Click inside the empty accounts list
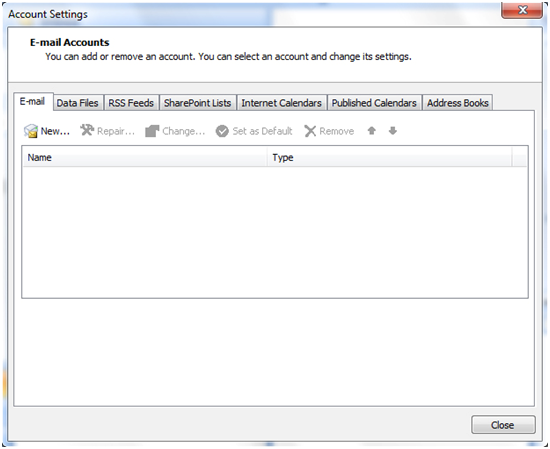The width and height of the screenshot is (550, 449). tap(275, 232)
